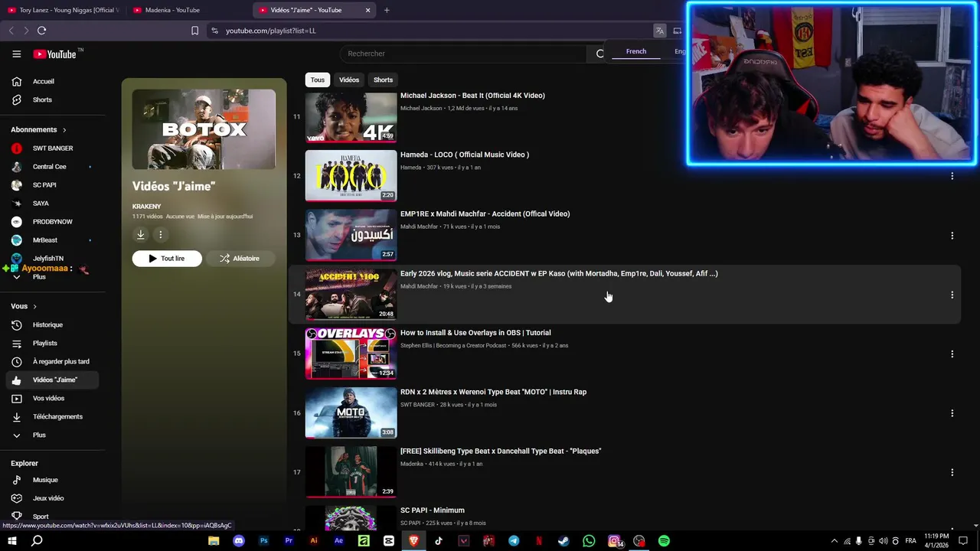Click the Rechercher search field

coord(463,54)
